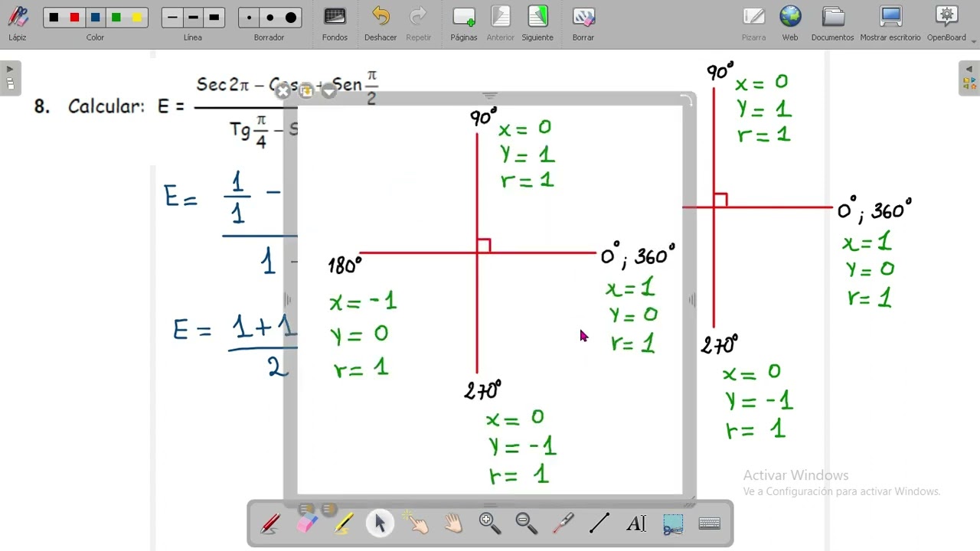The image size is (980, 551).
Task: Expand the left page thumbnails panel
Action: point(10,78)
